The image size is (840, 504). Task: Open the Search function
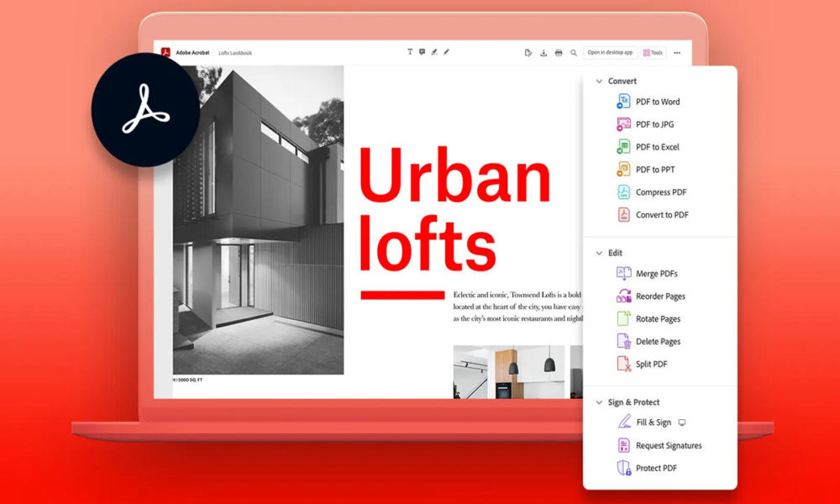point(573,52)
